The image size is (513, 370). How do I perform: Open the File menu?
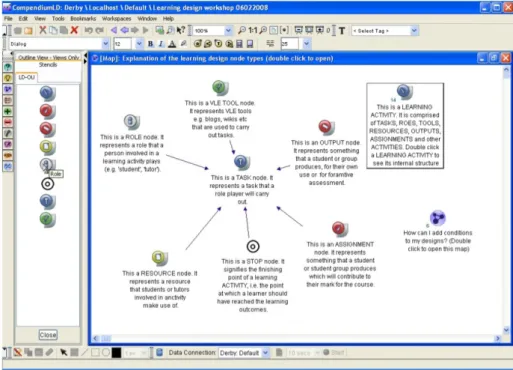tap(8, 19)
